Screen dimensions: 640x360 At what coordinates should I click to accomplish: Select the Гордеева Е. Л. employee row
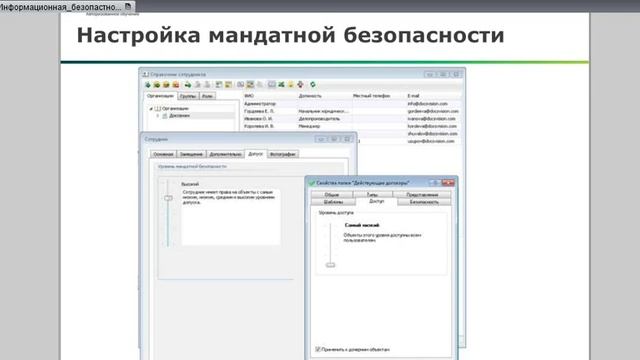(353, 111)
